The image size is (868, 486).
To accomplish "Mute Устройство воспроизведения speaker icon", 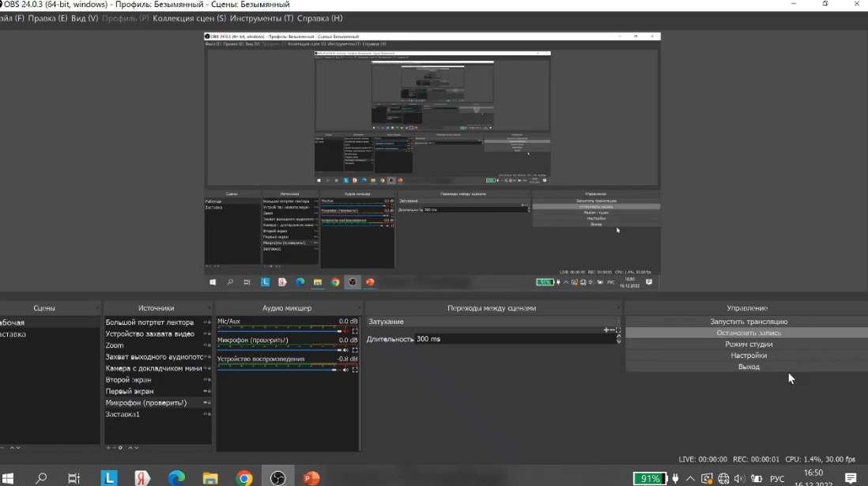I will (345, 370).
